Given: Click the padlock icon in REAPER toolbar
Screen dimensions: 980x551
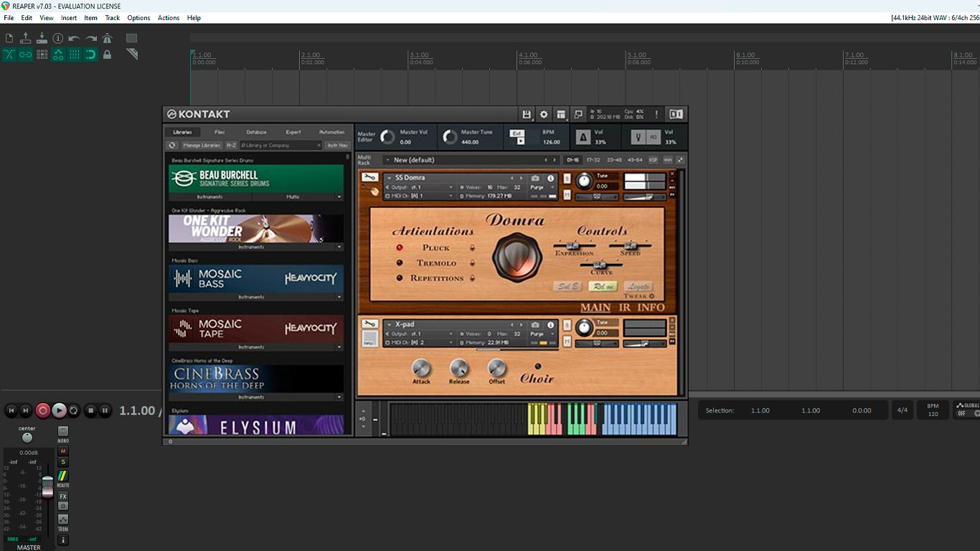Looking at the screenshot, I should coord(108,55).
